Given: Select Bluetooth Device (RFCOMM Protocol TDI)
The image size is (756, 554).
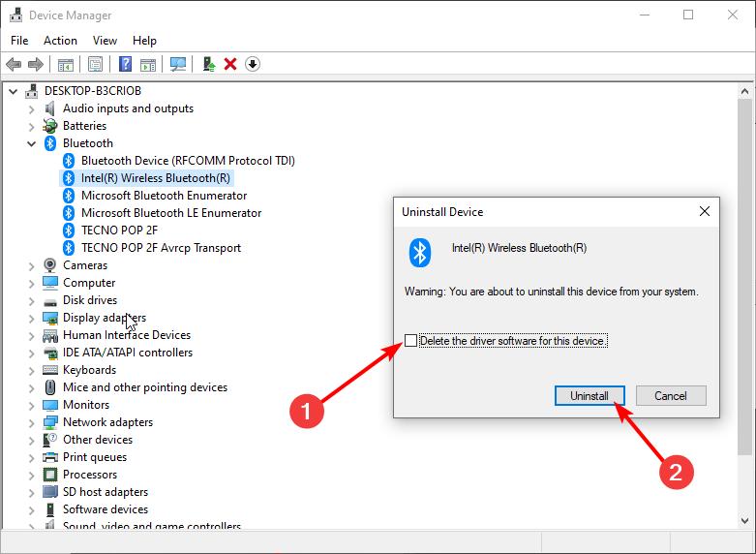Looking at the screenshot, I should (x=188, y=161).
